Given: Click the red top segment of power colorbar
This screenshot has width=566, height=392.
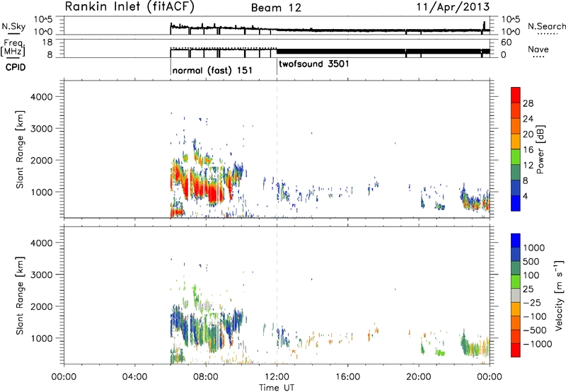Looking at the screenshot, I should (516, 95).
